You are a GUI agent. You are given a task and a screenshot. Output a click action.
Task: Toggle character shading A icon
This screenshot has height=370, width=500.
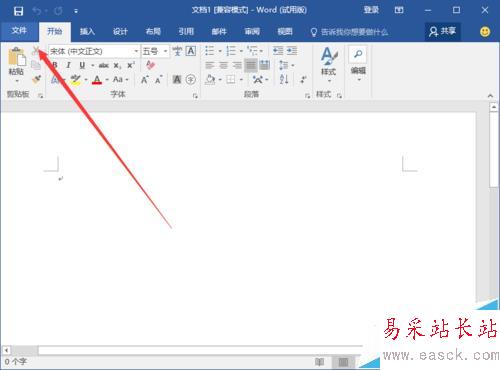point(177,79)
